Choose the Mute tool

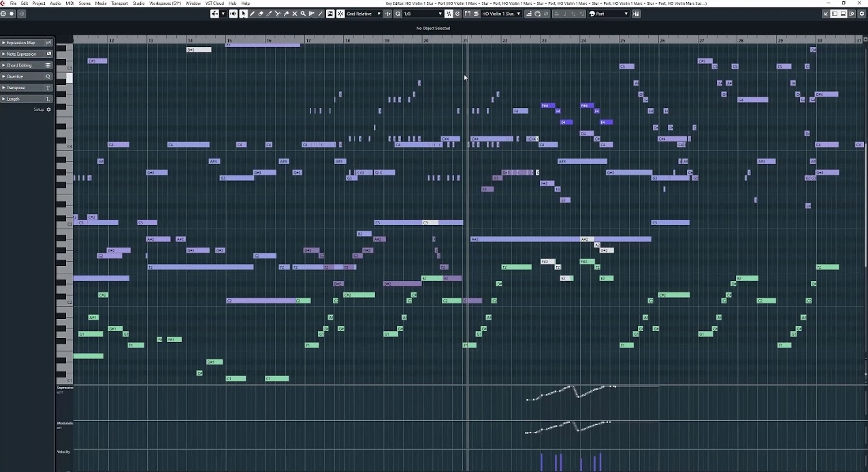294,14
